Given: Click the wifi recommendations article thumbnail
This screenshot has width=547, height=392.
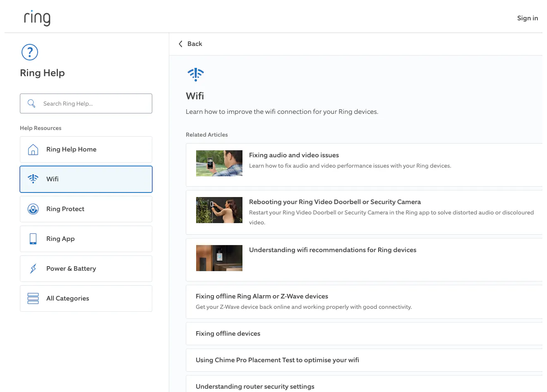Looking at the screenshot, I should (219, 258).
